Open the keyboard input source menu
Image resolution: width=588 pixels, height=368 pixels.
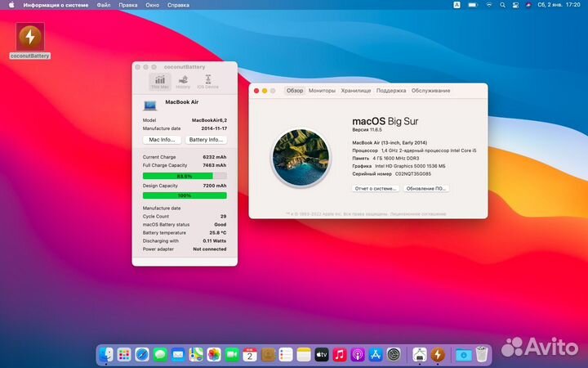(x=457, y=5)
